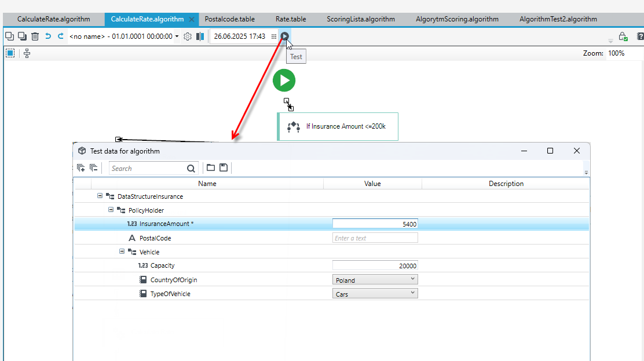
Task: Expand all rows in test data tree
Action: coord(81,168)
